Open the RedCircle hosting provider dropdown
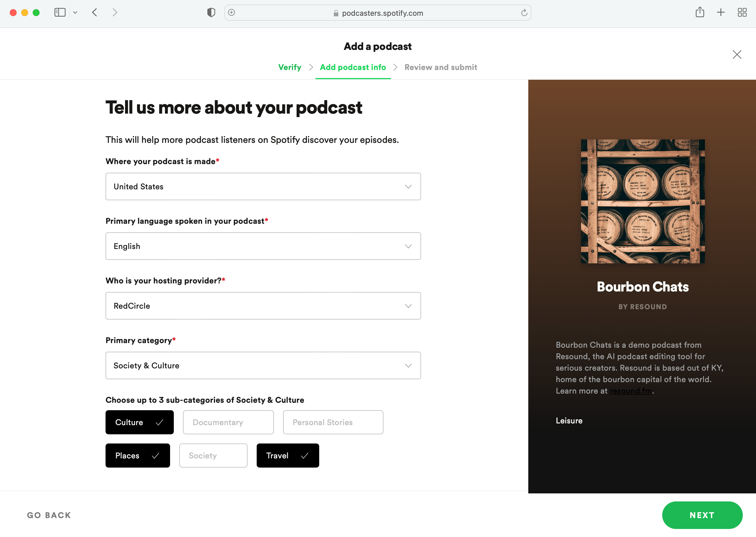 (x=263, y=306)
